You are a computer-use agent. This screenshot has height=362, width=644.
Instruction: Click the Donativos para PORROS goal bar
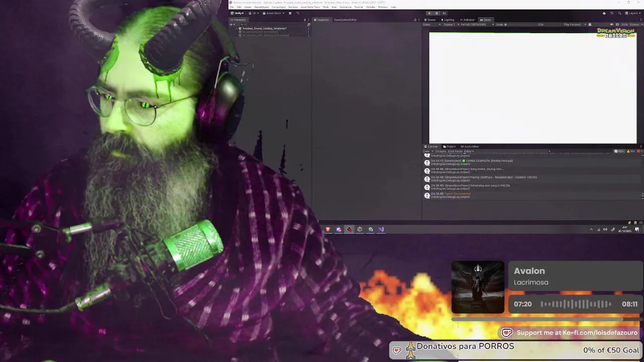tap(515, 350)
